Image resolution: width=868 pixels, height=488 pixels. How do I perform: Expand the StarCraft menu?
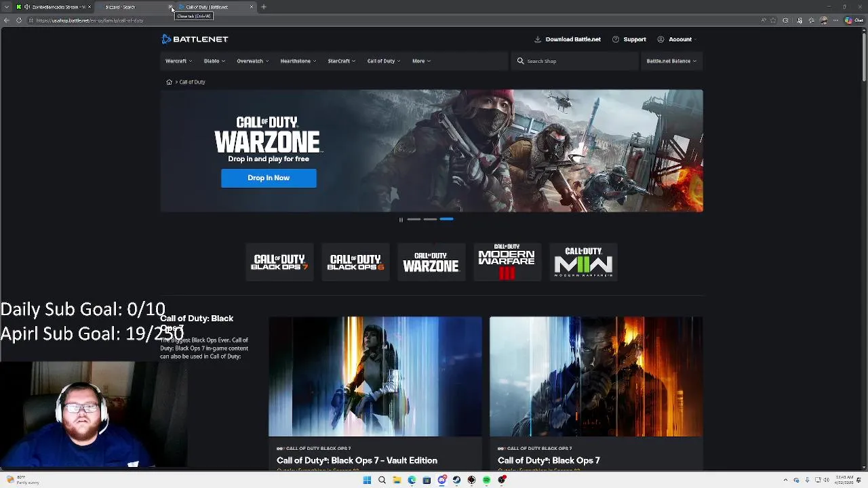pyautogui.click(x=342, y=61)
